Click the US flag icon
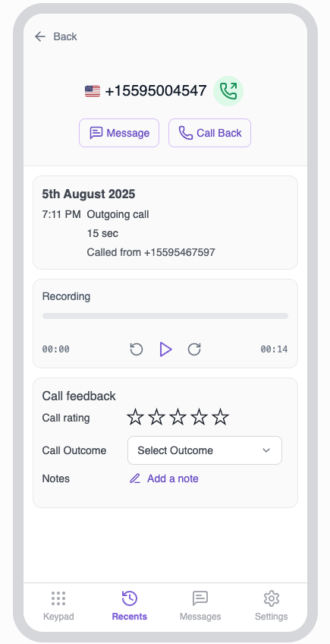Image resolution: width=330 pixels, height=644 pixels. coord(93,91)
